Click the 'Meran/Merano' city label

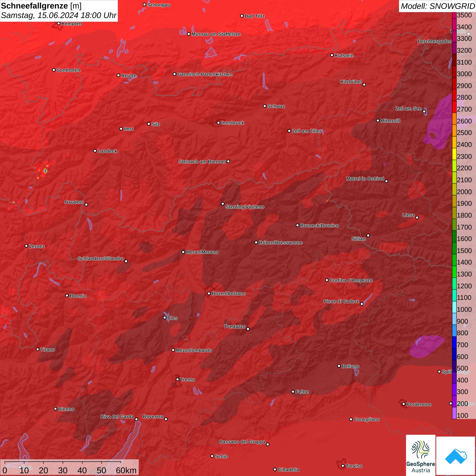click(x=202, y=252)
